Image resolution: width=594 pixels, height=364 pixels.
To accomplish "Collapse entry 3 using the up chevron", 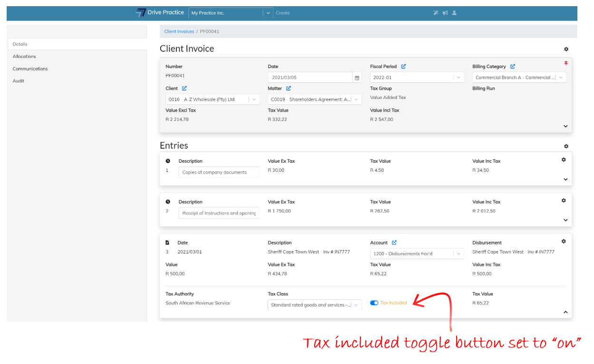I will point(565,312).
